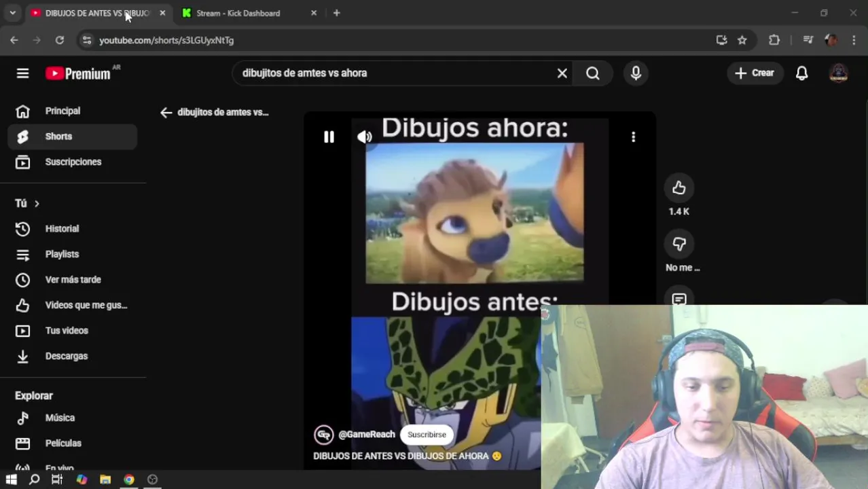The image size is (868, 489).
Task: Open GameReach channel avatar
Action: [x=324, y=435]
